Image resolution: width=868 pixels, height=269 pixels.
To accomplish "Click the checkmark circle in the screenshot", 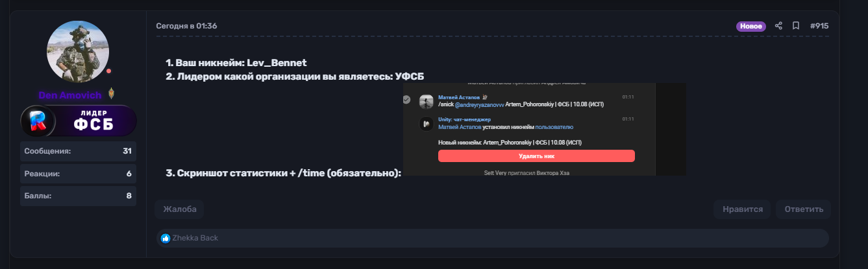I will tap(406, 99).
